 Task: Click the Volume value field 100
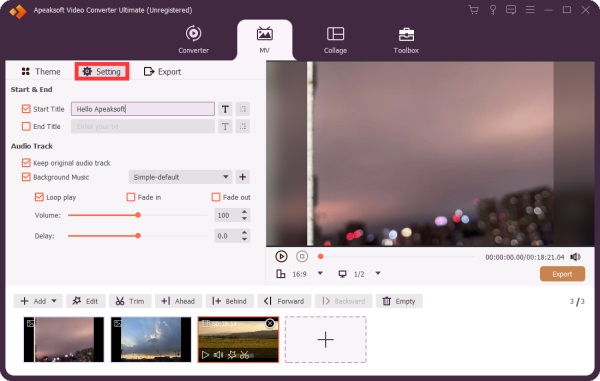click(227, 215)
